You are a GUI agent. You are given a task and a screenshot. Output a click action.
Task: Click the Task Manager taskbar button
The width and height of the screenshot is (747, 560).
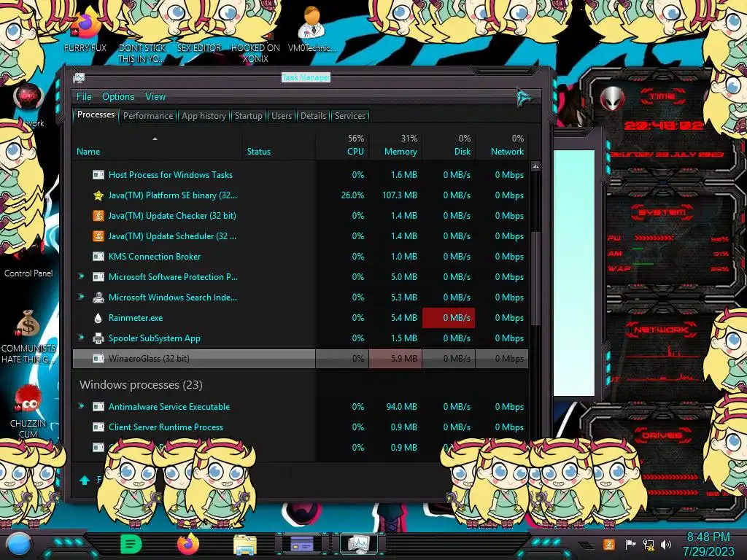click(x=358, y=544)
